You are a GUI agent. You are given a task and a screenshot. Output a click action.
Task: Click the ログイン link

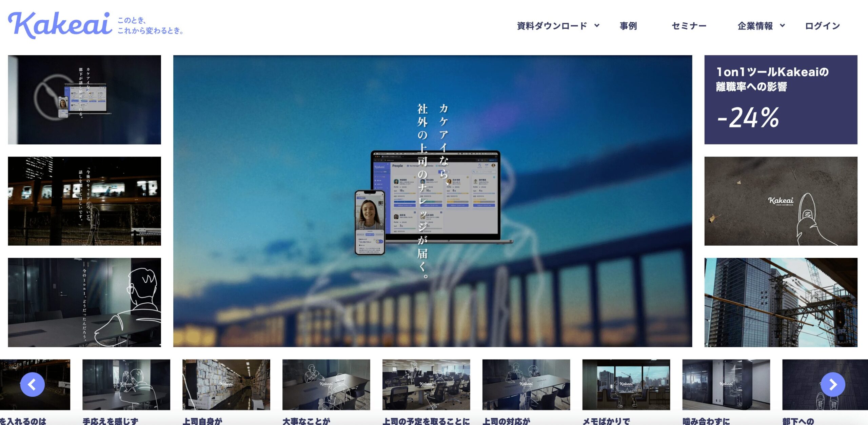[822, 26]
